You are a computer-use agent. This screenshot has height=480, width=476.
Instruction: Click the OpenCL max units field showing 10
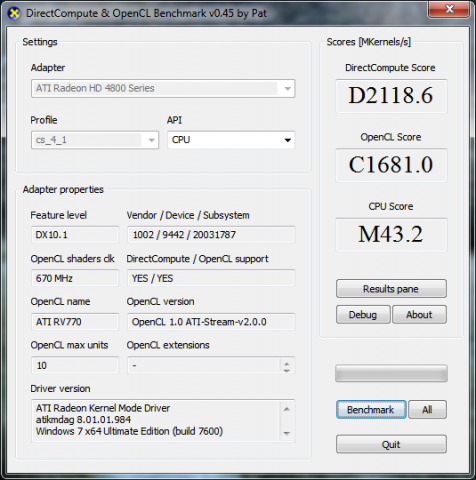[x=75, y=366]
